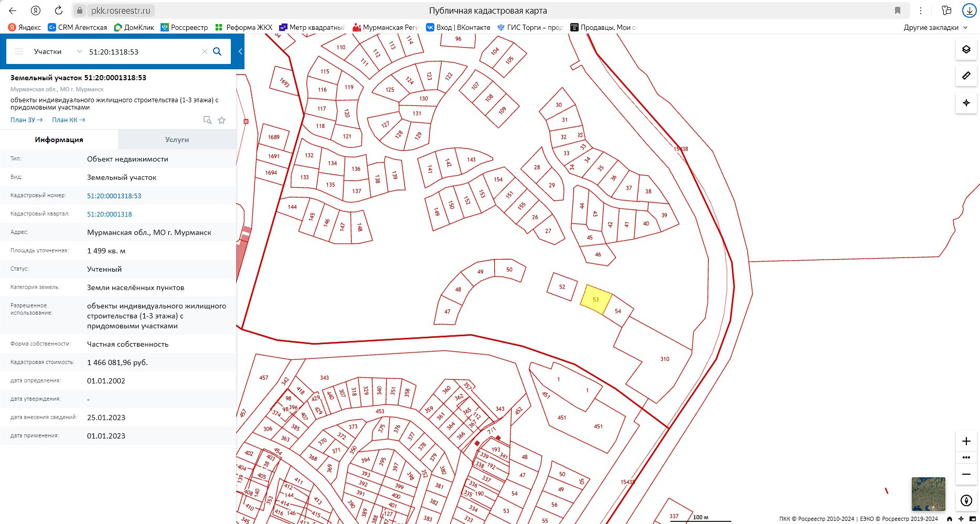Screen dimensions: 980x524
Task: Open the План ЗУ link
Action: (26, 120)
